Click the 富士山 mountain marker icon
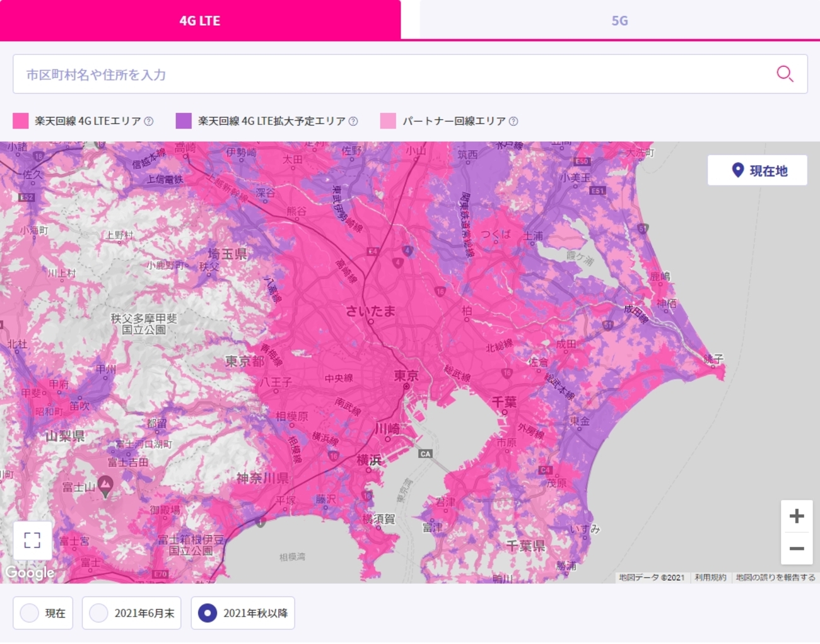The image size is (820, 644). click(105, 486)
